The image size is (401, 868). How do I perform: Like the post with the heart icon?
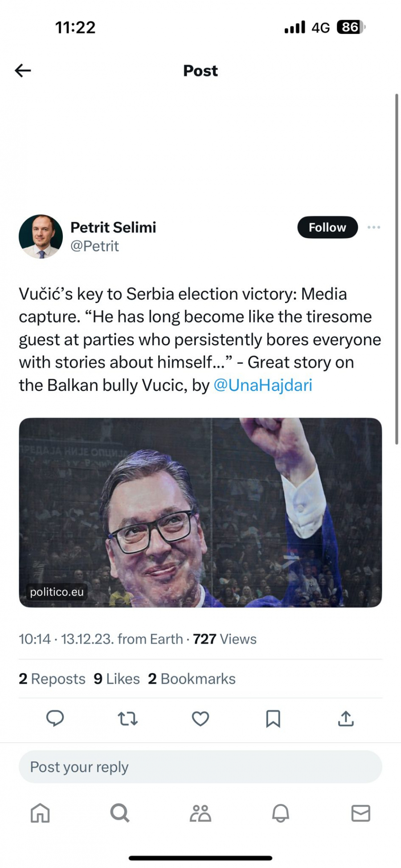tap(200, 718)
